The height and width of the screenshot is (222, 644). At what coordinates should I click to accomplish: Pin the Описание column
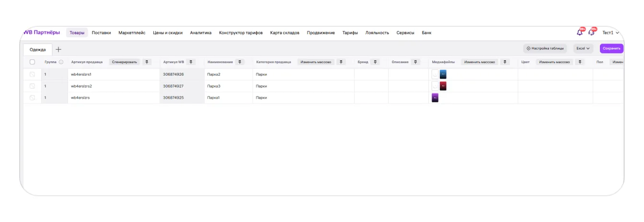(x=415, y=62)
